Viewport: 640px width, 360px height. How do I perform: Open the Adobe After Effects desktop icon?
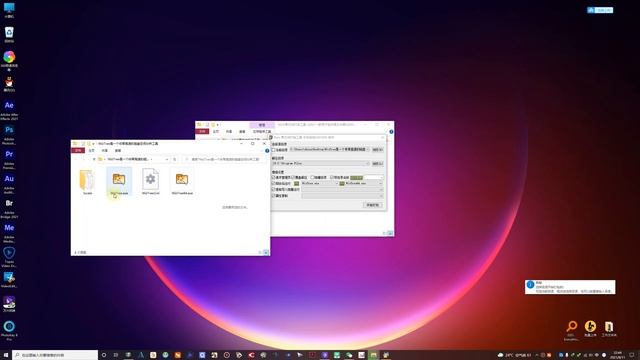pos(9,110)
